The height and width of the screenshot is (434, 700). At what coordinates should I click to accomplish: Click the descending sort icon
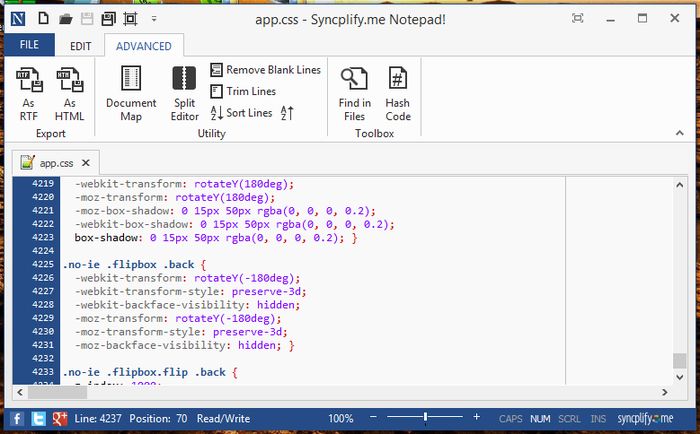[287, 113]
